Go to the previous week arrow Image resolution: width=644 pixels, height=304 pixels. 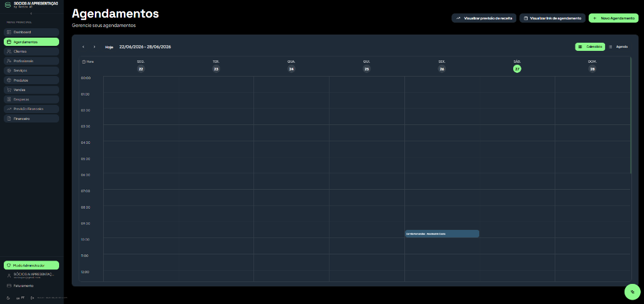84,46
